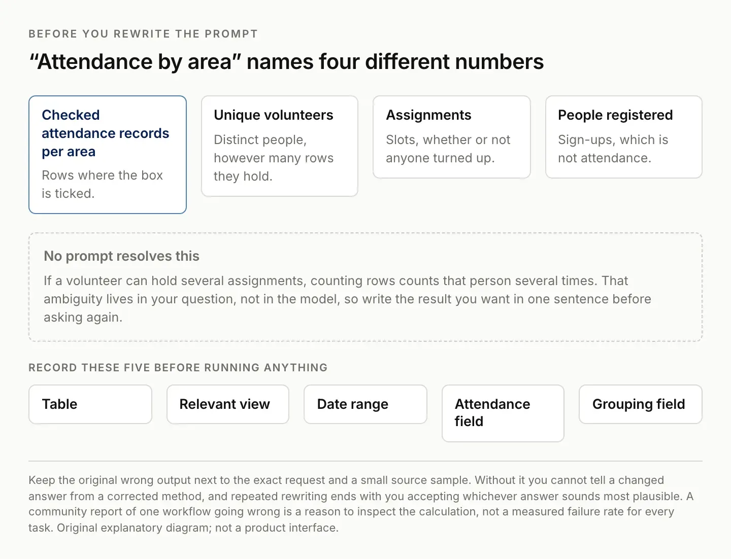
Task: Choose the 'Grouping field' chip
Action: (x=641, y=404)
